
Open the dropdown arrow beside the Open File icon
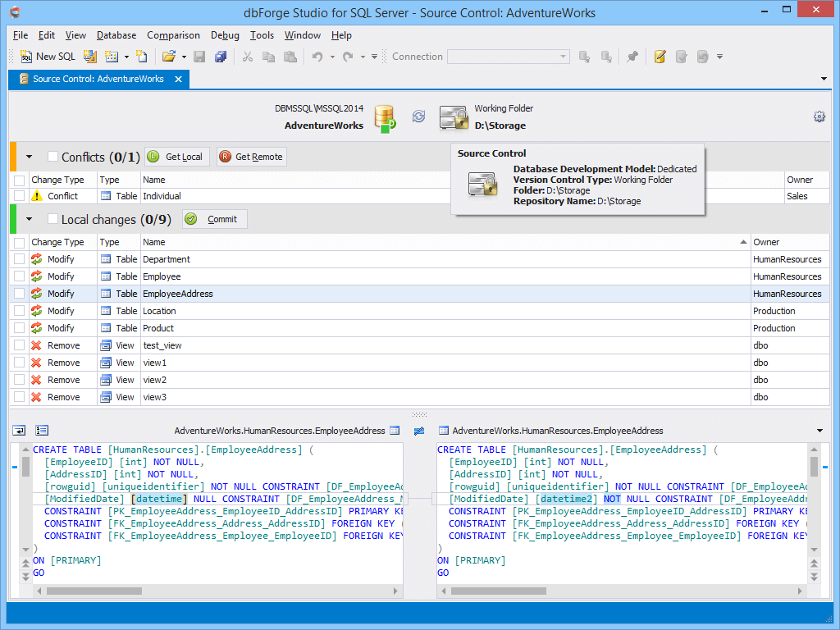184,57
